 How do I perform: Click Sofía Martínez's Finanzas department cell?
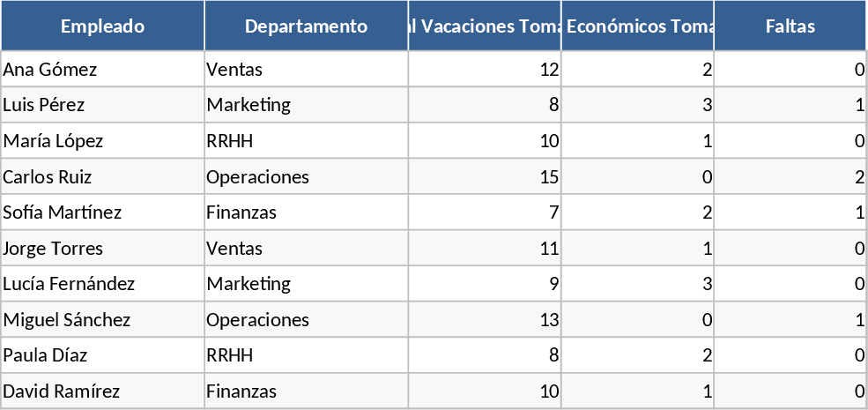click(x=306, y=212)
